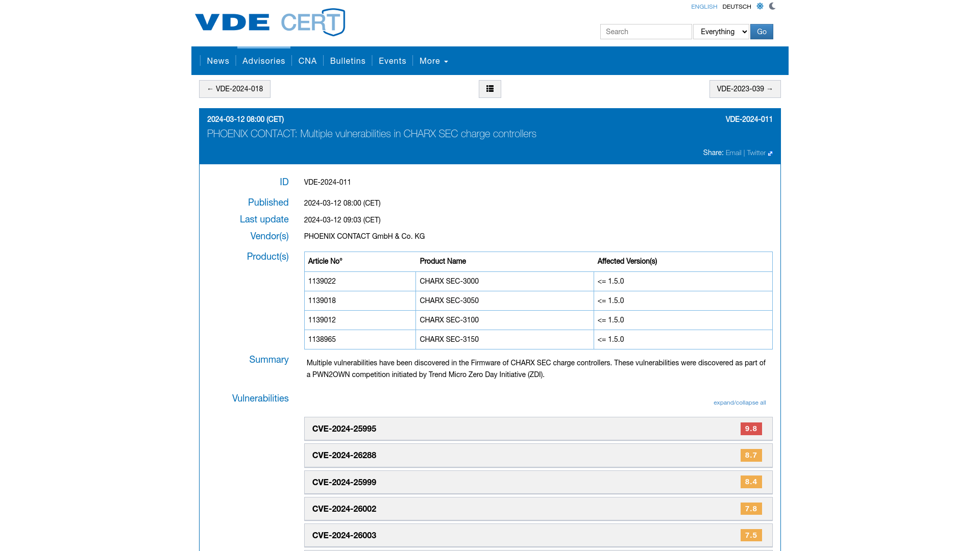Click the ID value VDE-2024-011
Viewport: 980px width, 551px height.
pos(327,182)
